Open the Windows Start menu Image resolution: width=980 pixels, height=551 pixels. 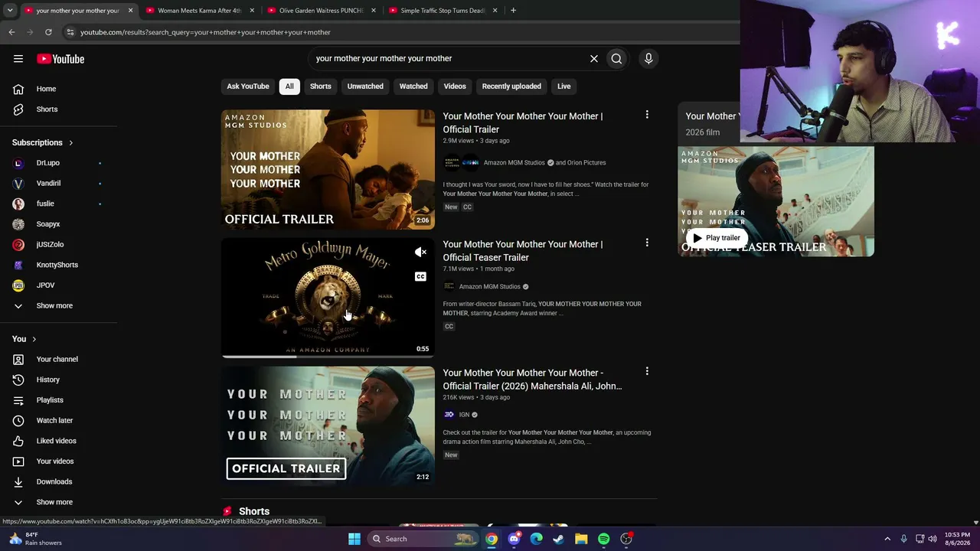tap(354, 539)
